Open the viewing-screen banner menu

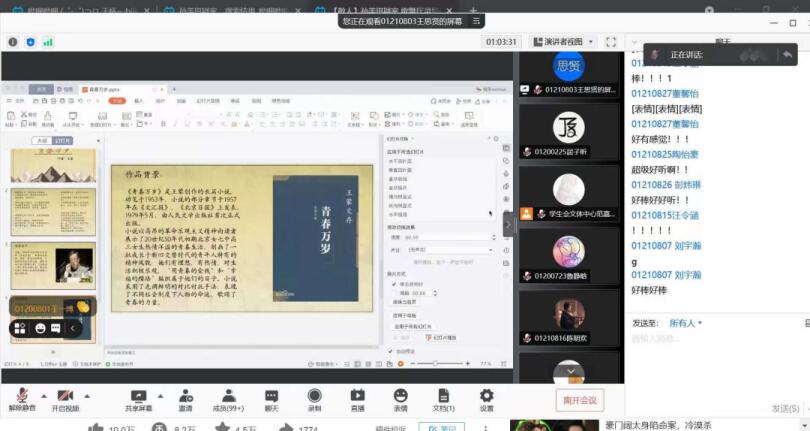point(476,20)
